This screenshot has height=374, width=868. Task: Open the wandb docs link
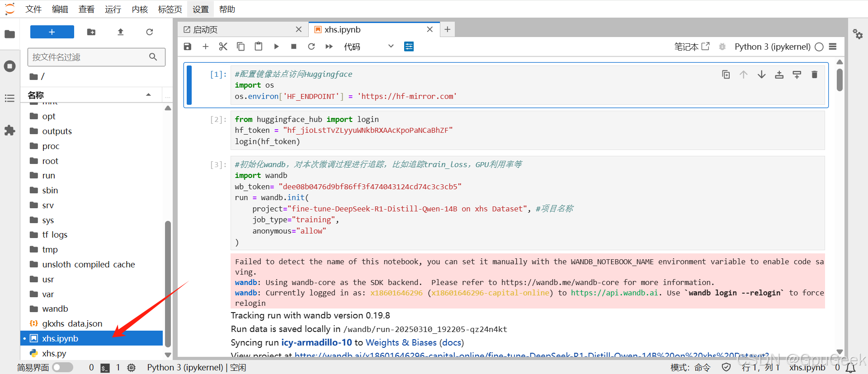pyautogui.click(x=452, y=342)
